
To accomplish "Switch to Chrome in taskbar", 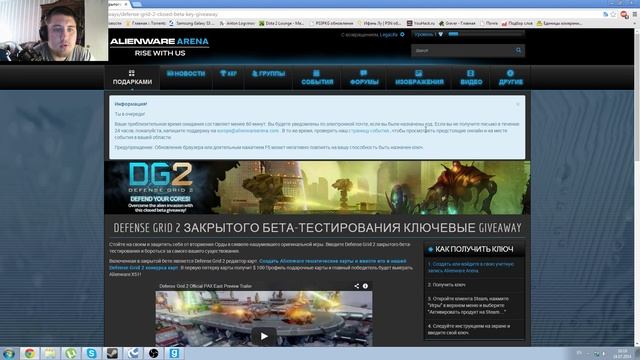I will [x=29, y=353].
